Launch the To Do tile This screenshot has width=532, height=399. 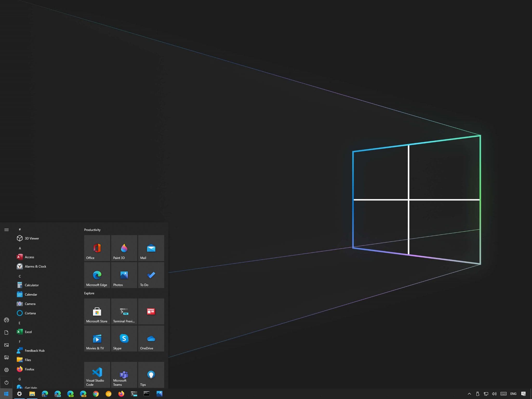[151, 275]
